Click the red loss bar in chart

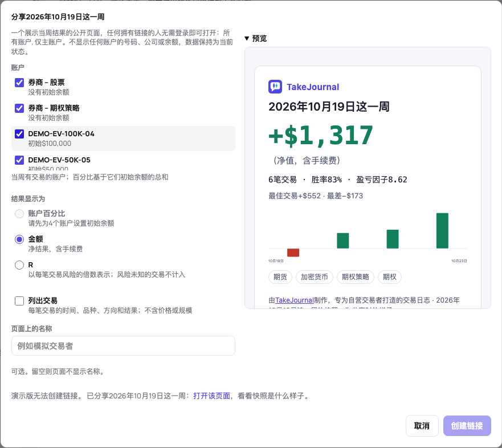pyautogui.click(x=293, y=252)
